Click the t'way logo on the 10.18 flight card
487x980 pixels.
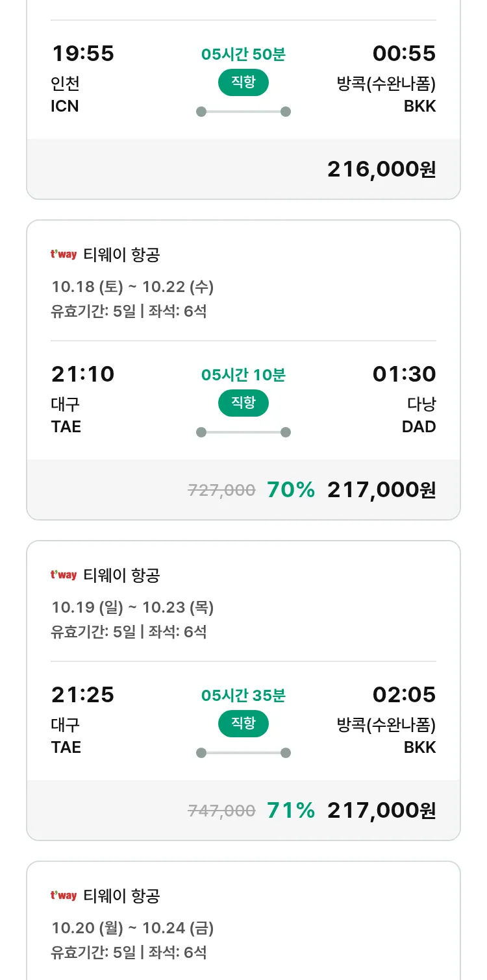click(64, 254)
